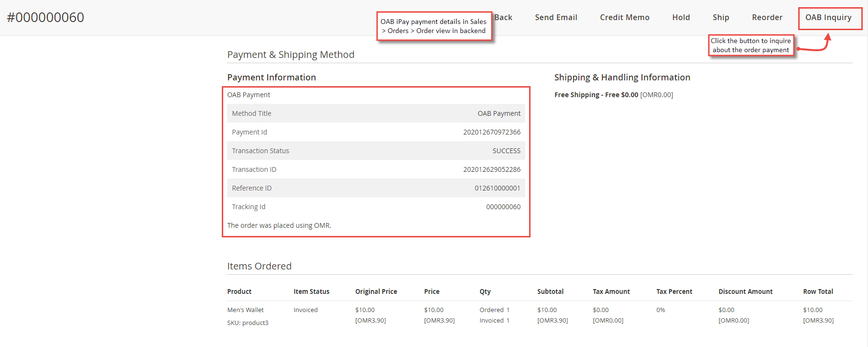Click the Send Email button
The width and height of the screenshot is (868, 347).
pyautogui.click(x=556, y=18)
